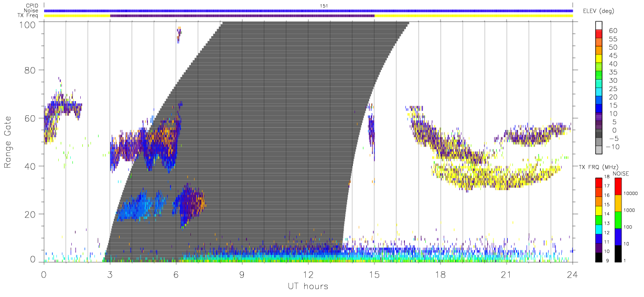
Task: Select the blue Noise strip above the plot
Action: point(308,10)
